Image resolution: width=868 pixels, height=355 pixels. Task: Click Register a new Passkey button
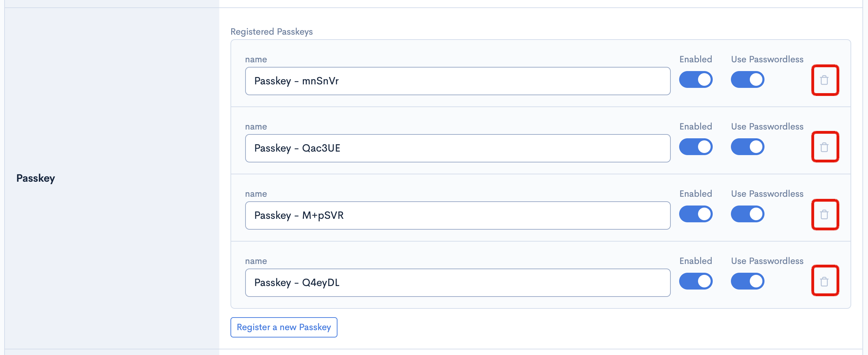tap(284, 327)
